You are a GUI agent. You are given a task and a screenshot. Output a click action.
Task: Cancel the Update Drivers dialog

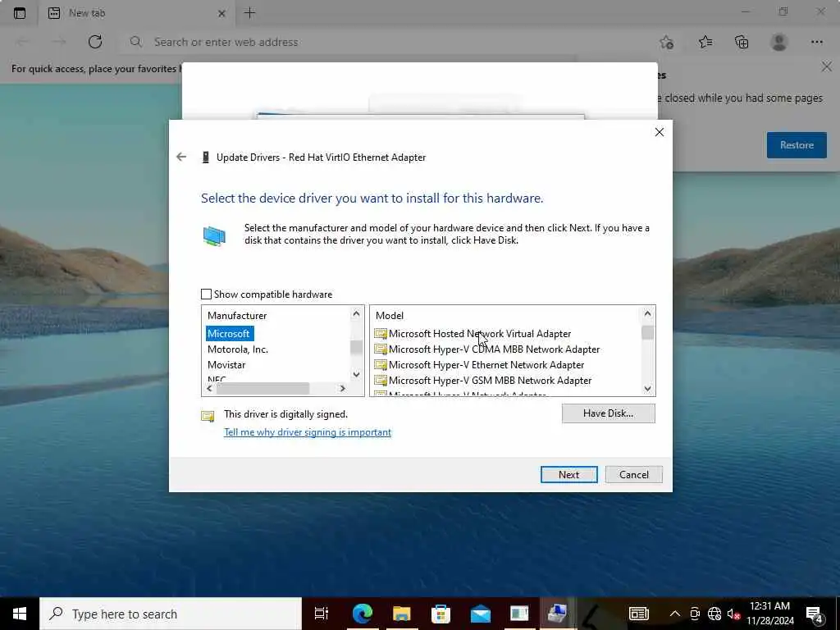tap(634, 475)
